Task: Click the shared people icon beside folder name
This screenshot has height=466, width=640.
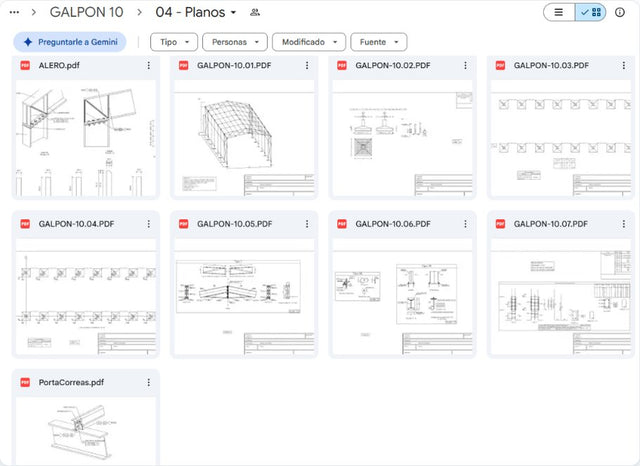Action: pyautogui.click(x=255, y=12)
